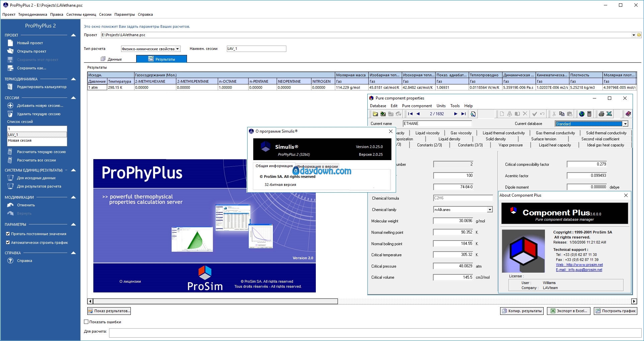
Task: Close the About Component Plus dialog
Action: point(626,195)
